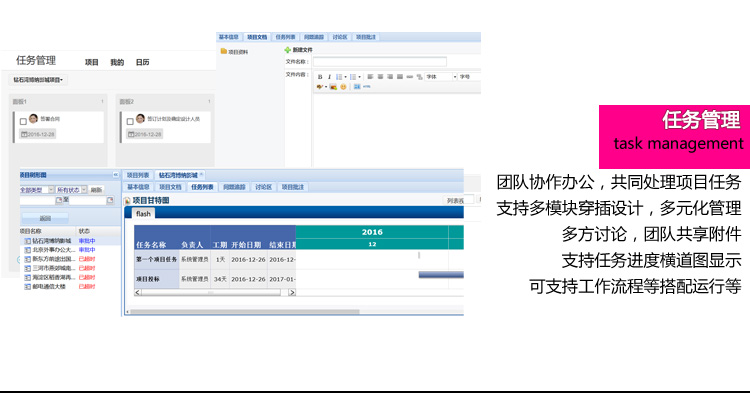Apply center alignment in the editor toolbar
Image resolution: width=750 pixels, height=393 pixels.
[x=380, y=76]
